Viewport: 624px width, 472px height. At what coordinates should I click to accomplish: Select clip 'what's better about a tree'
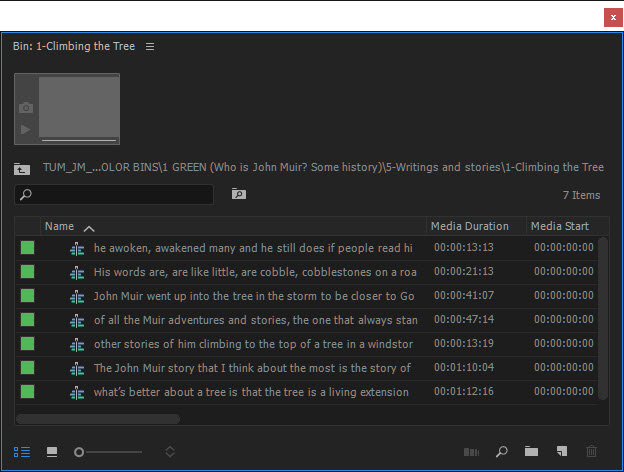[251, 392]
